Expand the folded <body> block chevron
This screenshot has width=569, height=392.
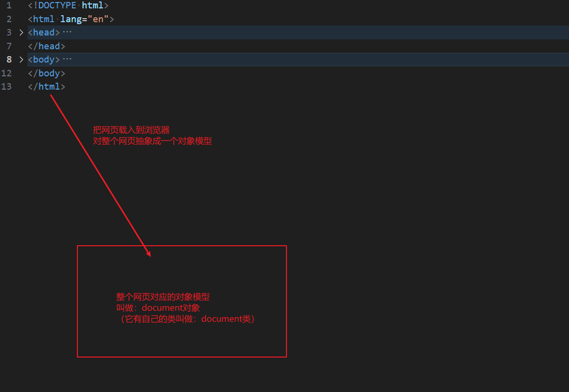click(21, 60)
